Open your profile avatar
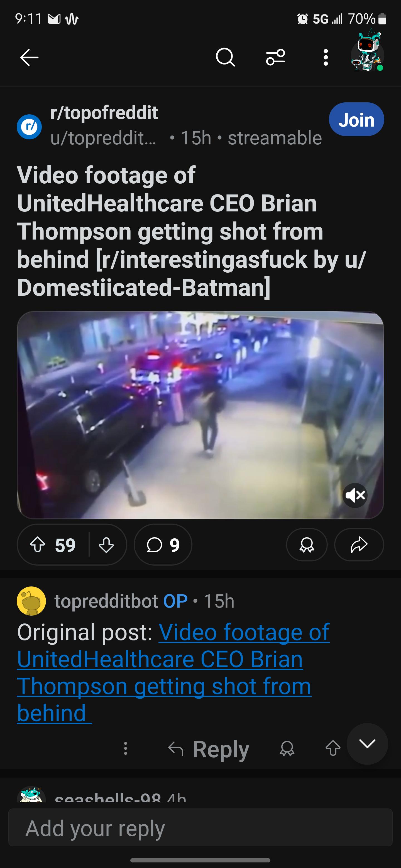Viewport: 401px width, 868px height. (x=367, y=53)
